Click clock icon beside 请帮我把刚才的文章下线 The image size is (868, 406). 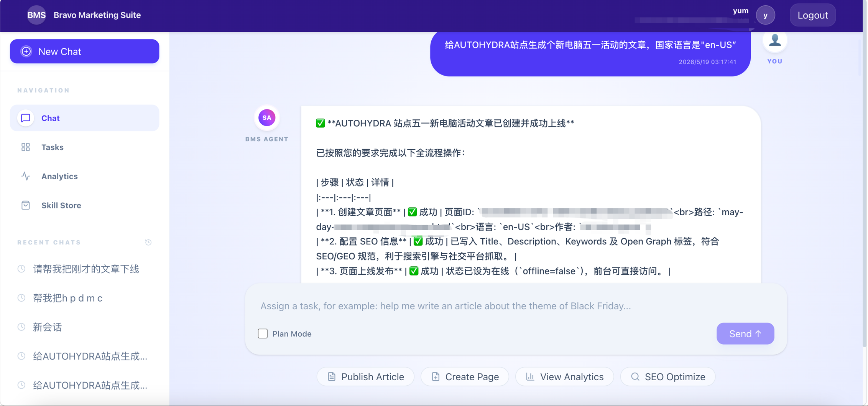[x=21, y=269]
